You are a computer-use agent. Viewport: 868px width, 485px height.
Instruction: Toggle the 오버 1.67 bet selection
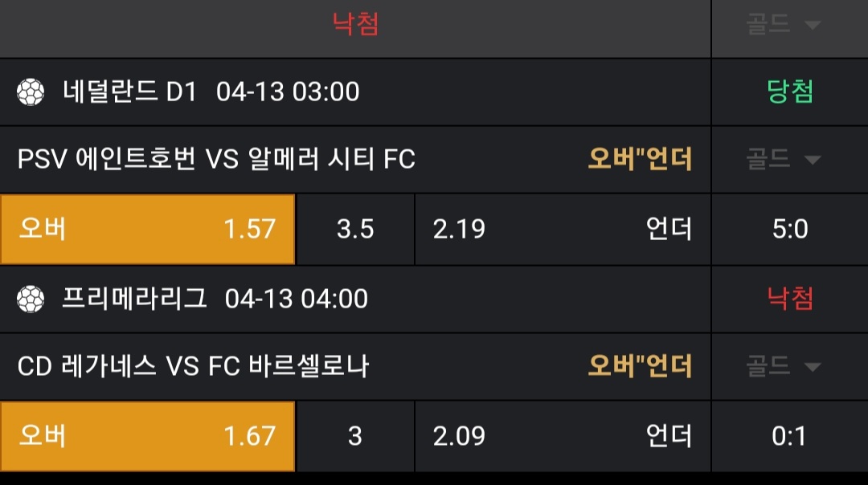(148, 437)
